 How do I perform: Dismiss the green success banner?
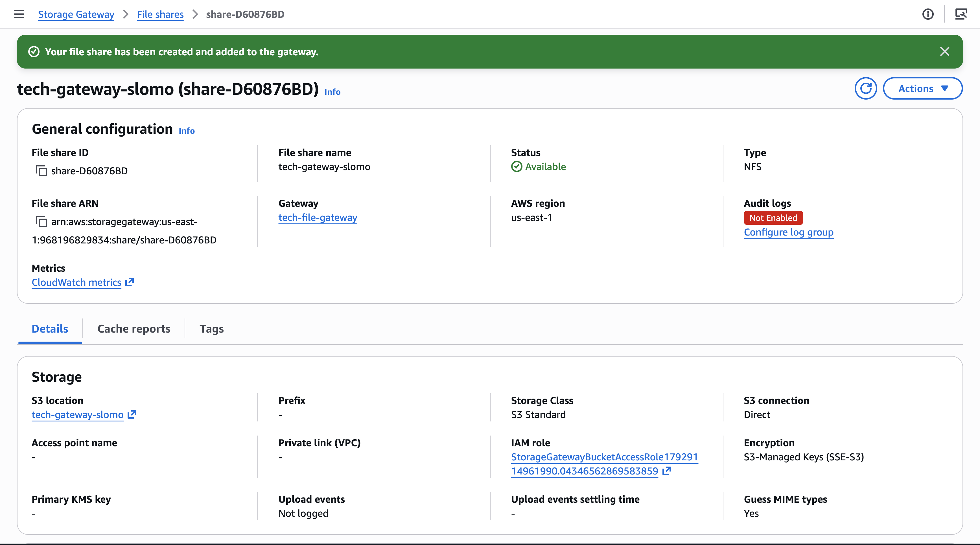click(944, 51)
